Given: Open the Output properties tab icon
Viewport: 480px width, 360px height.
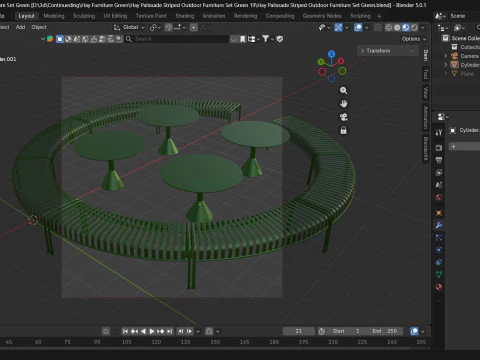Looking at the screenshot, I should tap(439, 160).
